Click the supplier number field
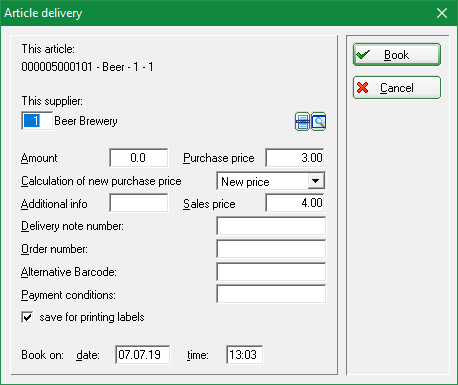 tap(37, 121)
